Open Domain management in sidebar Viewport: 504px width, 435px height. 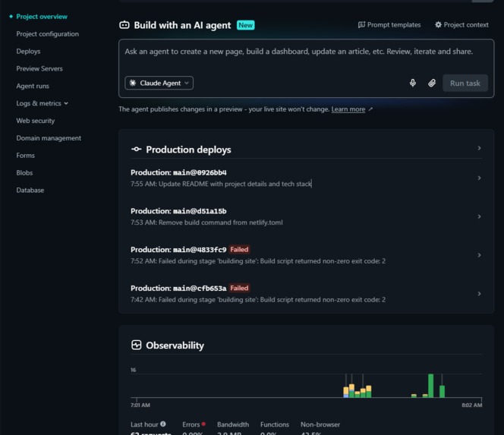49,138
